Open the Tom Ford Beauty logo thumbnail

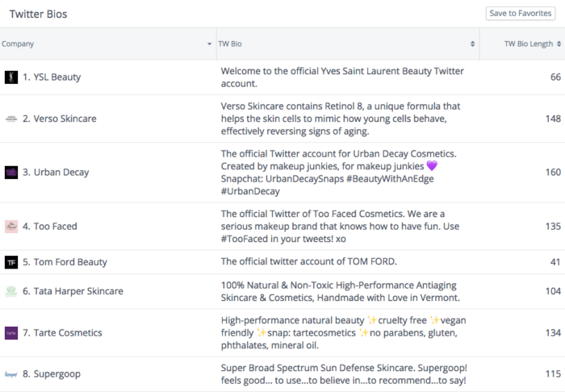point(11,262)
